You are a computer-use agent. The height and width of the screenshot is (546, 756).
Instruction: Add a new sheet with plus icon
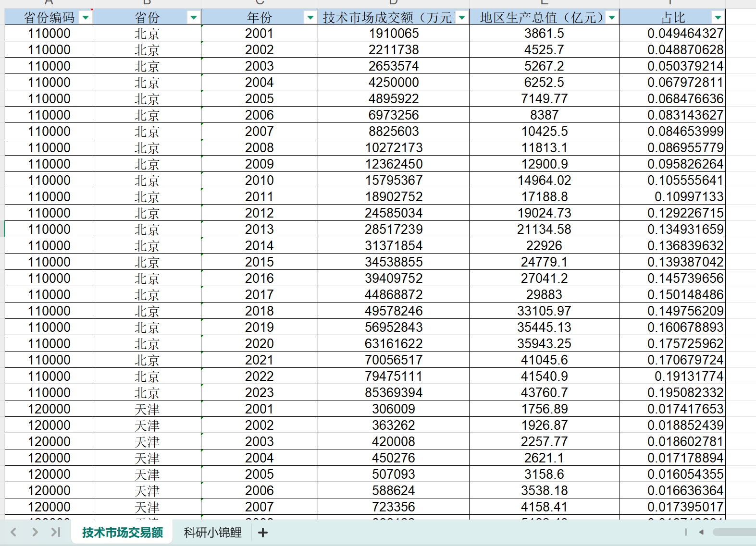[x=263, y=532]
